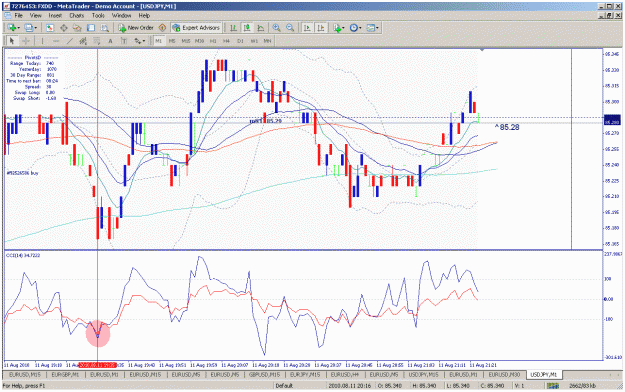The width and height of the screenshot is (625, 392).
Task: Open the New Chart icon
Action: click(11, 28)
